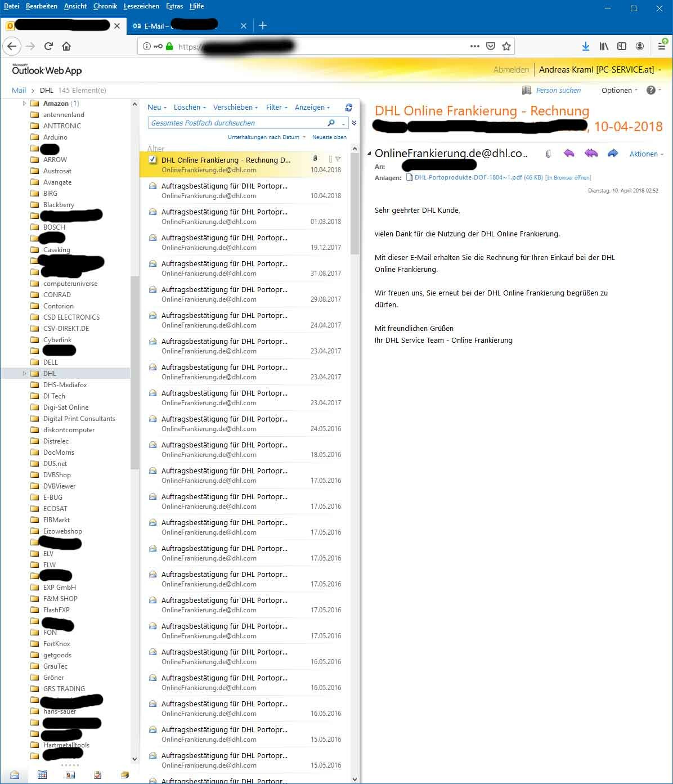Viewport: 673px width, 784px height.
Task: Open the message dated 01.03.2018
Action: click(x=245, y=217)
